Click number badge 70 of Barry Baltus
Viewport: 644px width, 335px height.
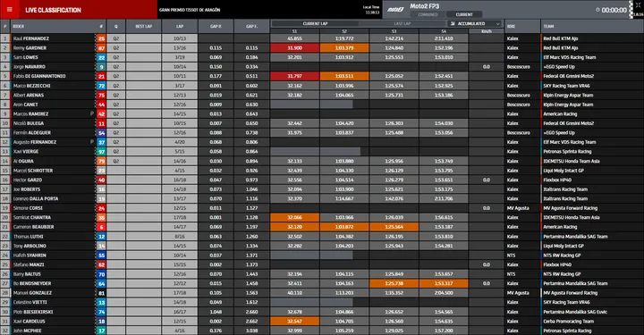101,274
